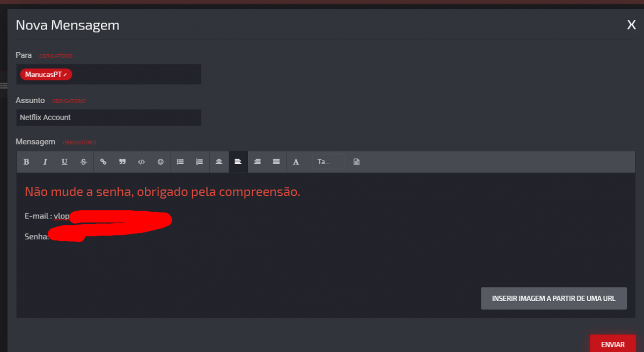Insert a hyperlink with link icon
This screenshot has height=352, width=644.
click(x=103, y=162)
